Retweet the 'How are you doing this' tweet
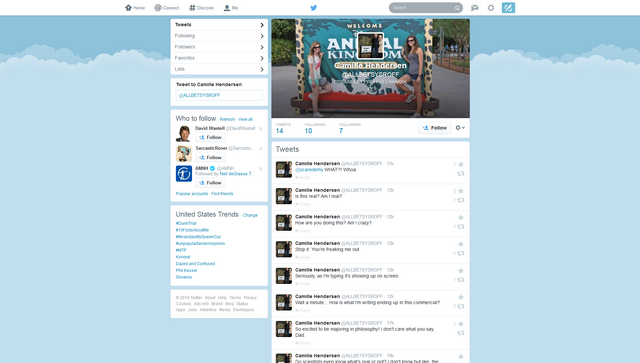 click(461, 227)
